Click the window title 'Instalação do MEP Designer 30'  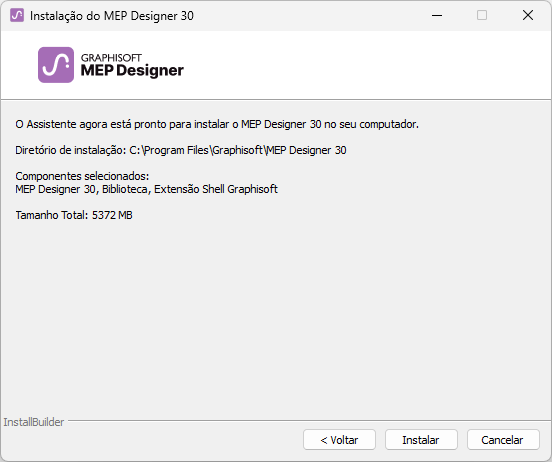[x=112, y=16]
